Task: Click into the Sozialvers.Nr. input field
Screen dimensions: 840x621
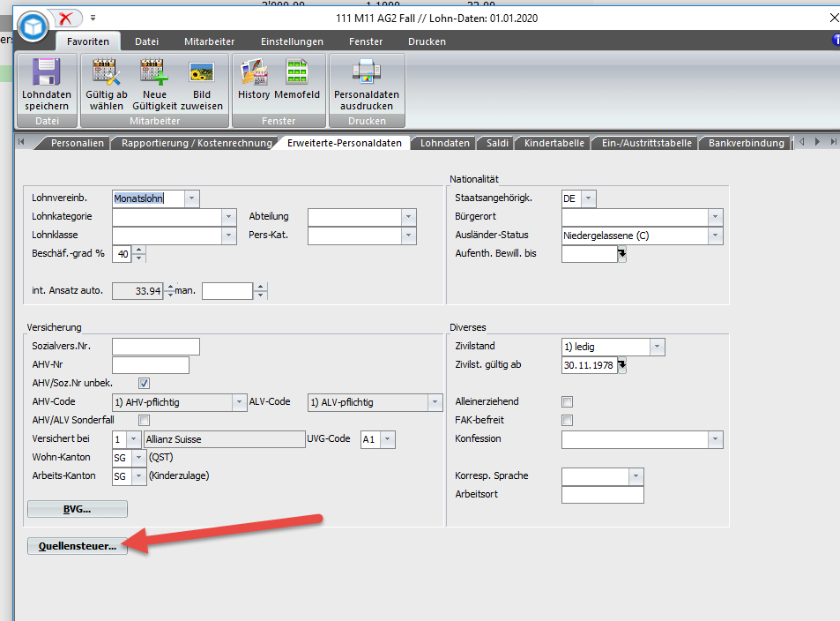Action: 156,347
